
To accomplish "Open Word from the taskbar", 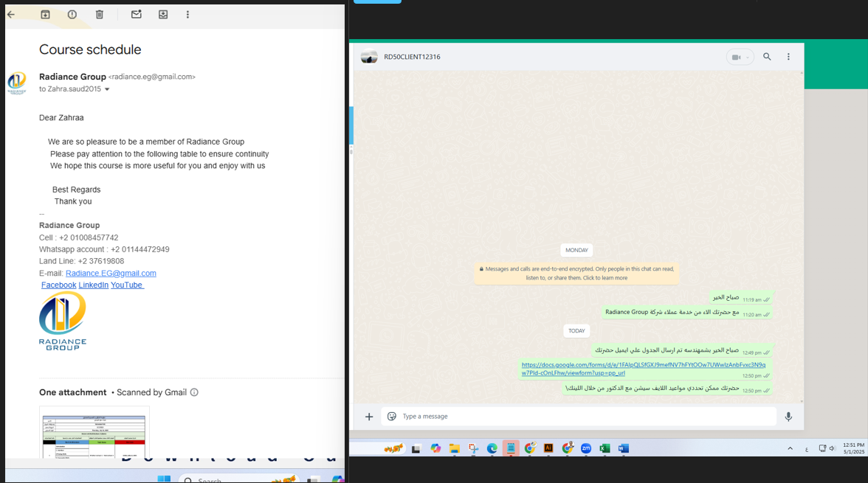I will coord(624,448).
